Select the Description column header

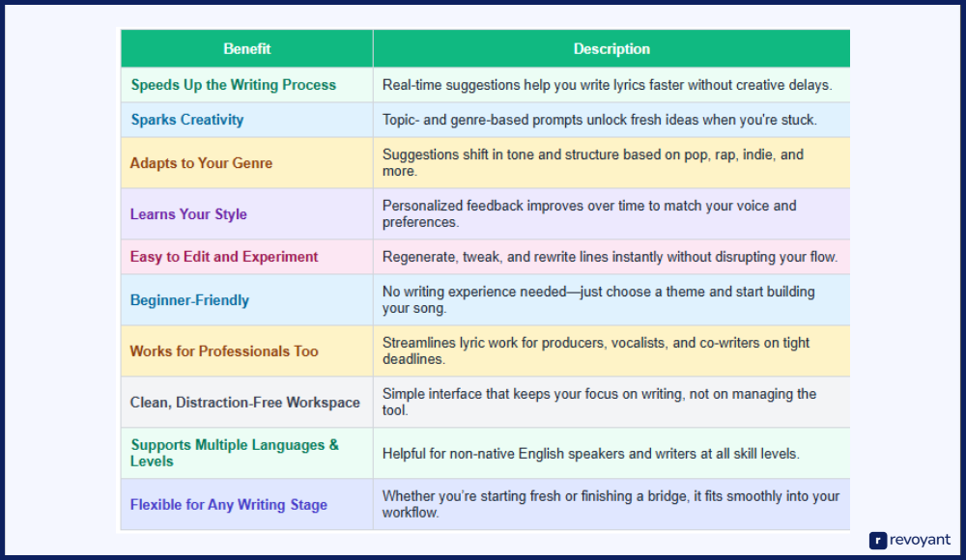(611, 49)
